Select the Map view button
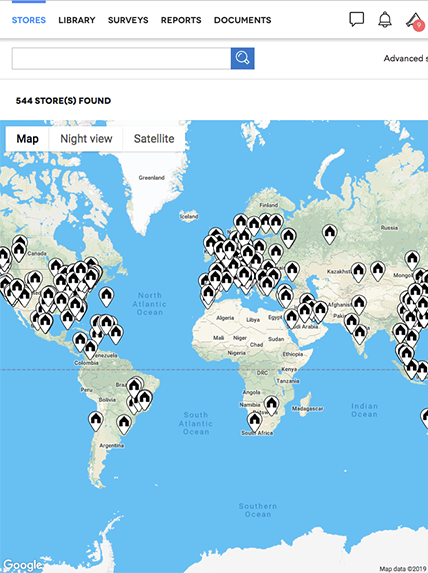428x573 pixels. pos(27,139)
